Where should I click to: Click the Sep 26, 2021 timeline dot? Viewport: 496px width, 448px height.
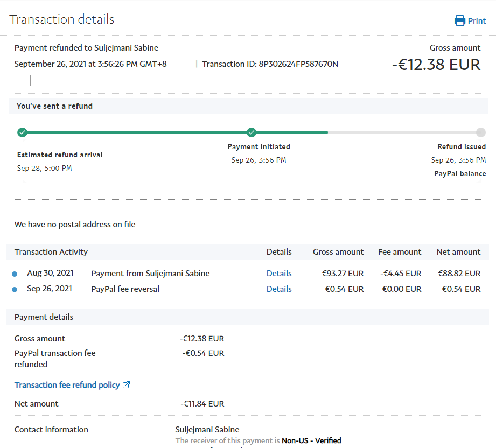coord(15,290)
